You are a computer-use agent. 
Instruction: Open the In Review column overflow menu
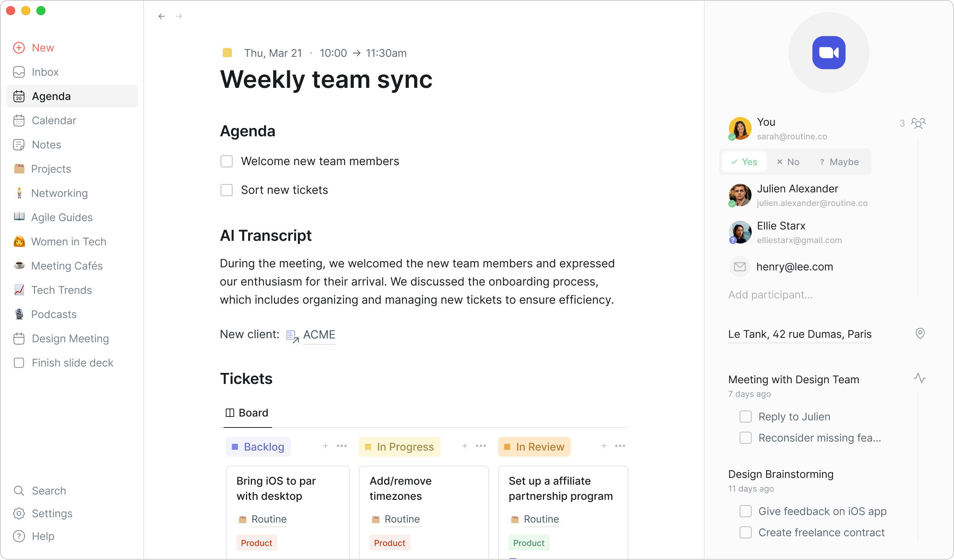click(620, 446)
